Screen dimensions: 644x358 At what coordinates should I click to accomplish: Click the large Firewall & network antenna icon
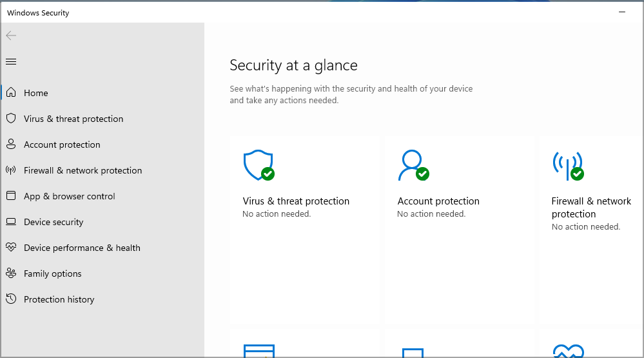[x=568, y=166]
